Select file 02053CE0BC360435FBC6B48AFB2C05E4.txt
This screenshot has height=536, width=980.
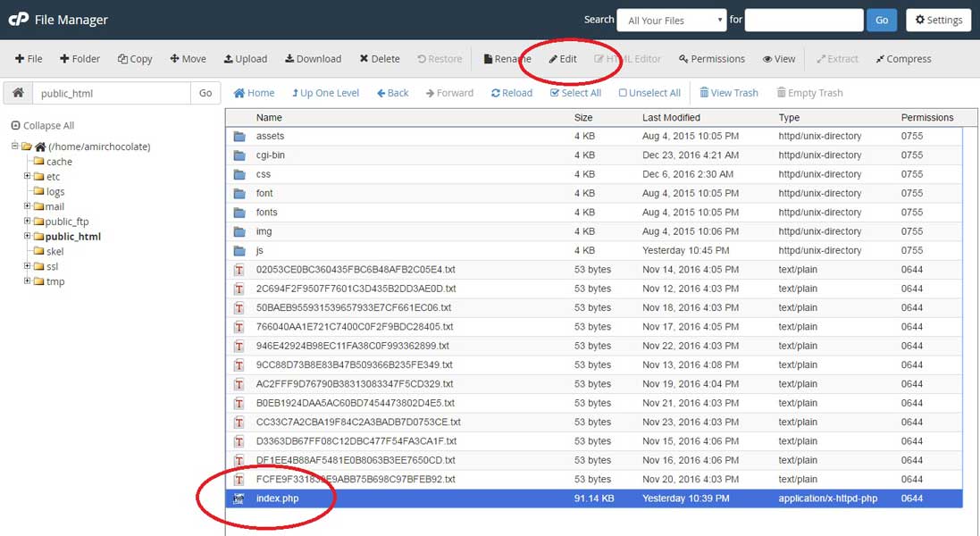(356, 269)
